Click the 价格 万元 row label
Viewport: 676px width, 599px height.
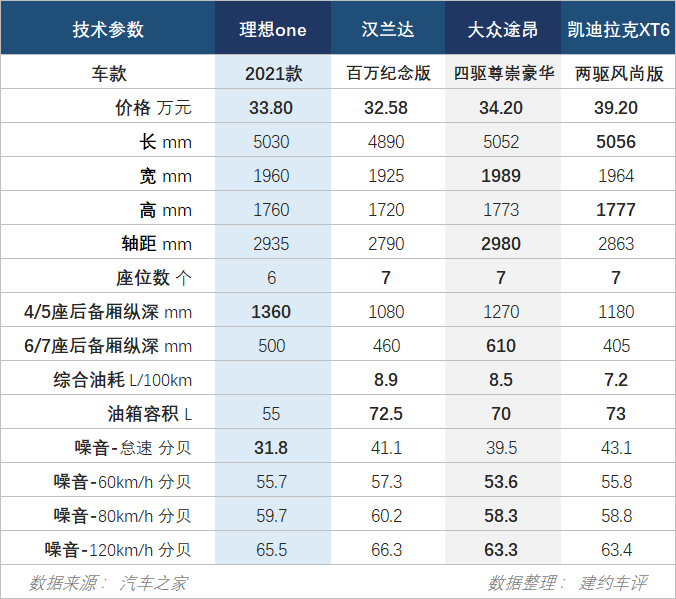pyautogui.click(x=153, y=107)
